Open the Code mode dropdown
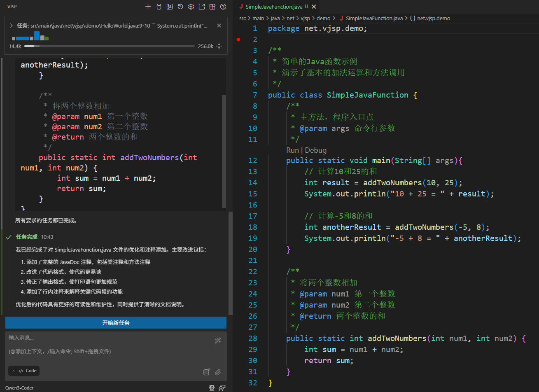Screen dimensions: 539x392 (x=24, y=371)
